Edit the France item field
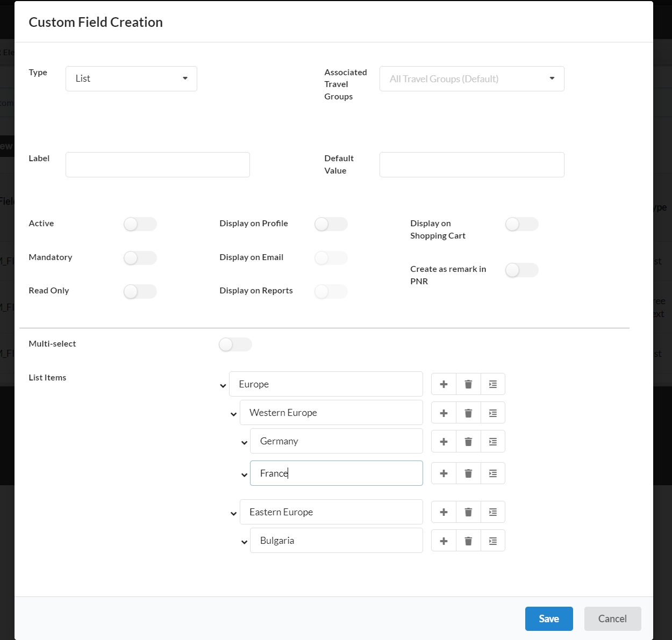 click(x=337, y=473)
